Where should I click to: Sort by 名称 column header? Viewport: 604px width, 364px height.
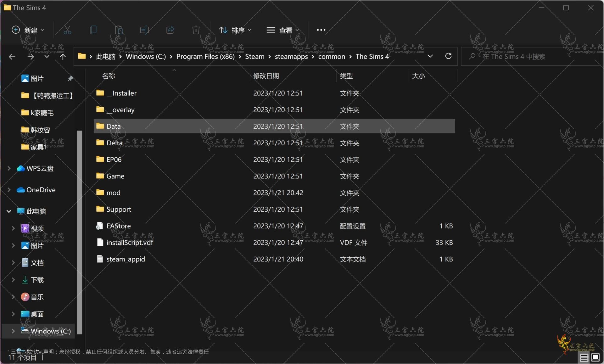point(109,76)
